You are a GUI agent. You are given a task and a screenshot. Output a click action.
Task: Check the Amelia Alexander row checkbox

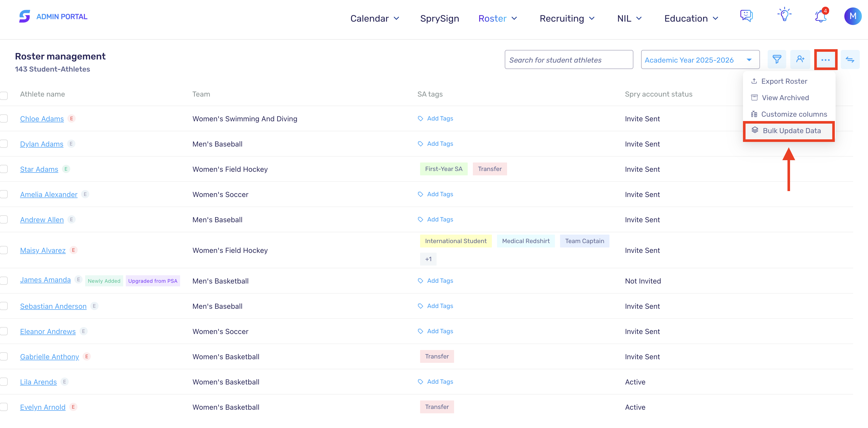coord(4,194)
